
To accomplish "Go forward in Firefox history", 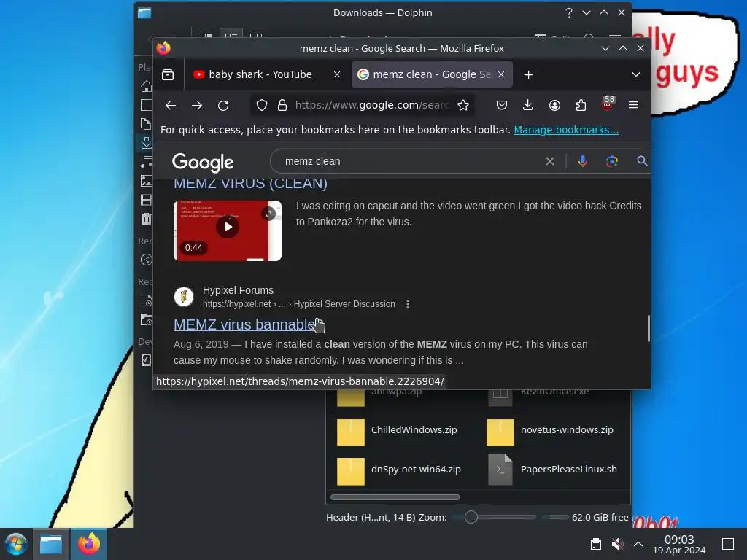I will tap(197, 105).
